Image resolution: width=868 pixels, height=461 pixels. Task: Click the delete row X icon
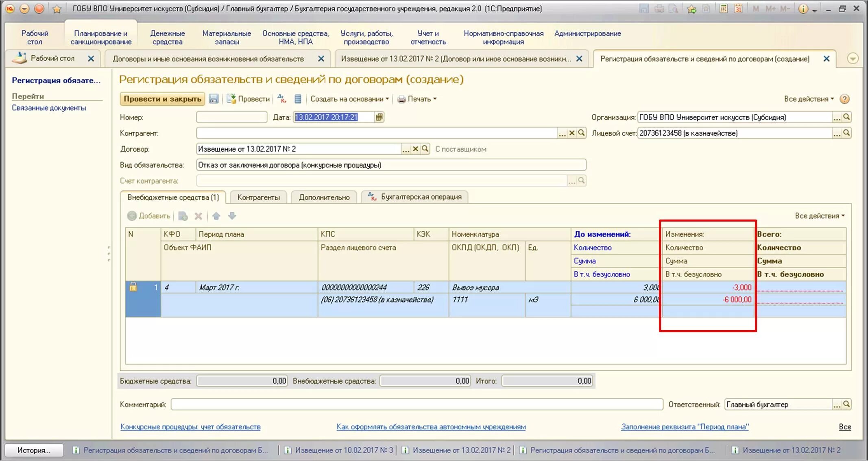click(198, 216)
